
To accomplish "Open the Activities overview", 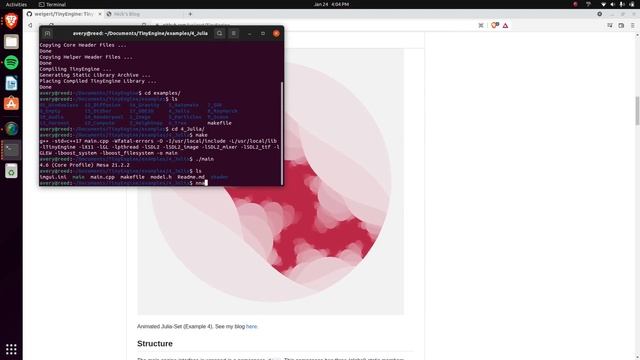I will click(16, 4).
